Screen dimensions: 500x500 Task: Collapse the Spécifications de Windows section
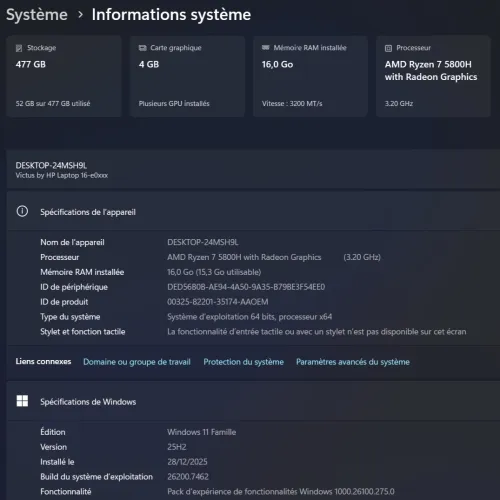pyautogui.click(x=253, y=401)
